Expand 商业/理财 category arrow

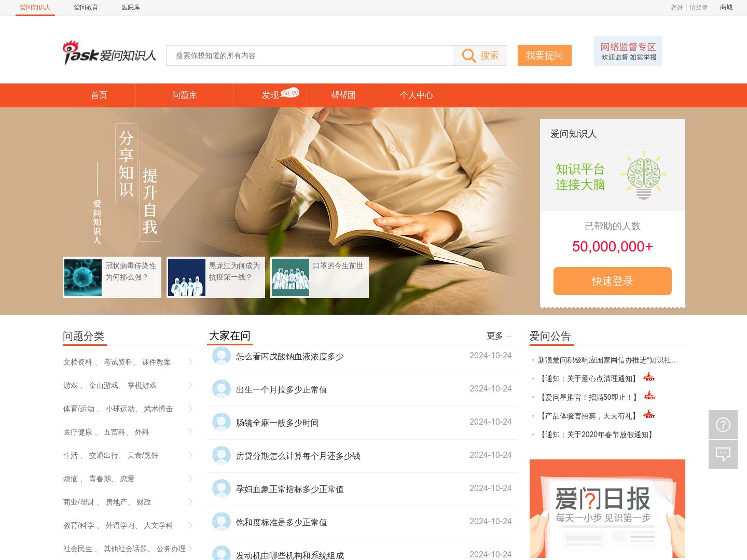(190, 502)
